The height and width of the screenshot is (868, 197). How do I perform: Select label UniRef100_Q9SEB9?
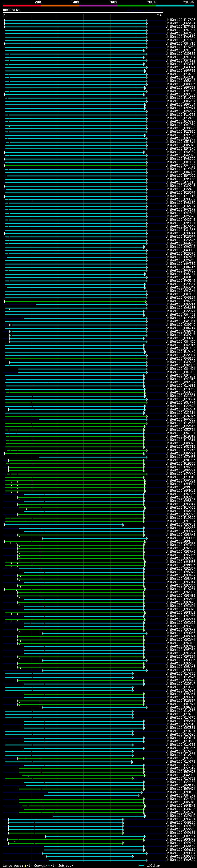180,94
